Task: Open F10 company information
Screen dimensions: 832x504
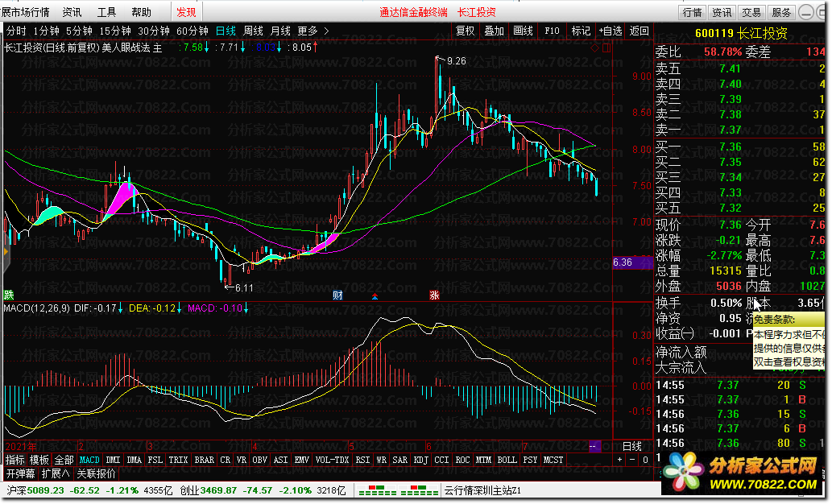Action: tap(552, 31)
